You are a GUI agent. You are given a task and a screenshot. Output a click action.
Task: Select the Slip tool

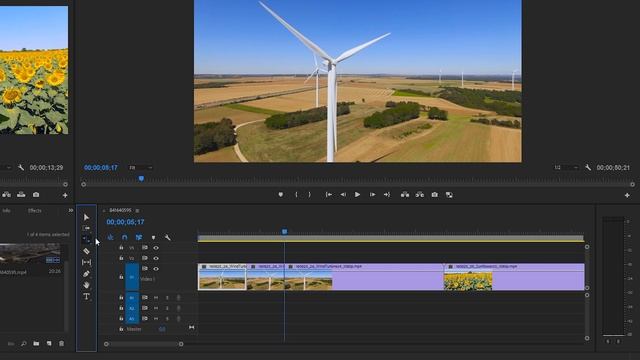tap(86, 262)
